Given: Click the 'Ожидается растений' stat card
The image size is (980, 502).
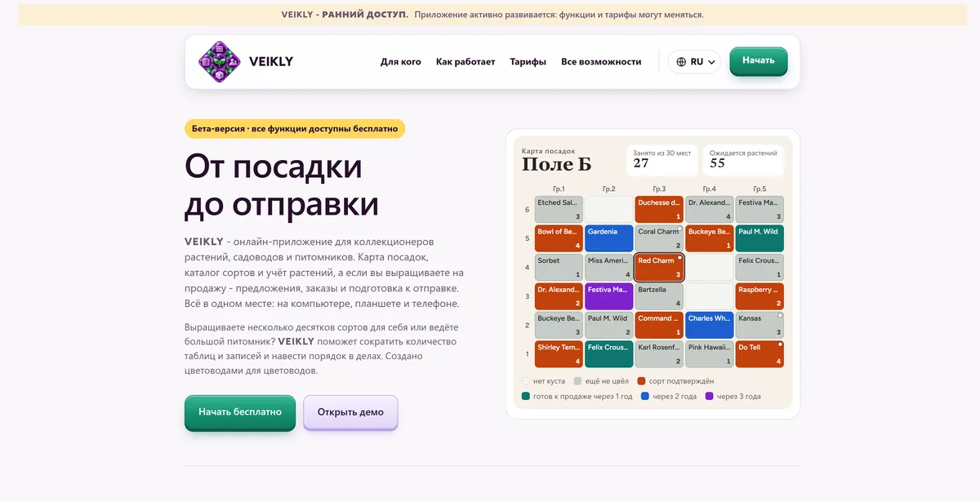Looking at the screenshot, I should [x=744, y=160].
